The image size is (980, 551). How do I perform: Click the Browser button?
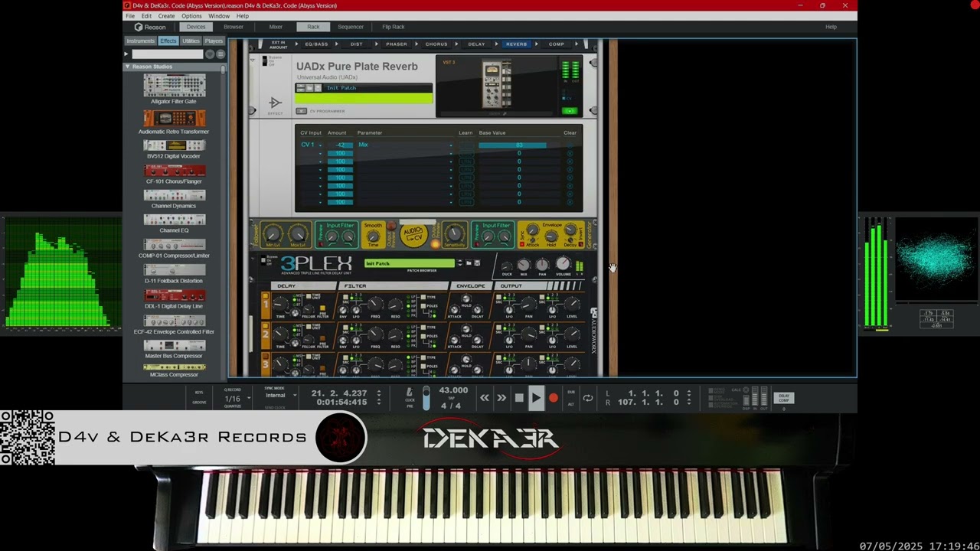[234, 27]
